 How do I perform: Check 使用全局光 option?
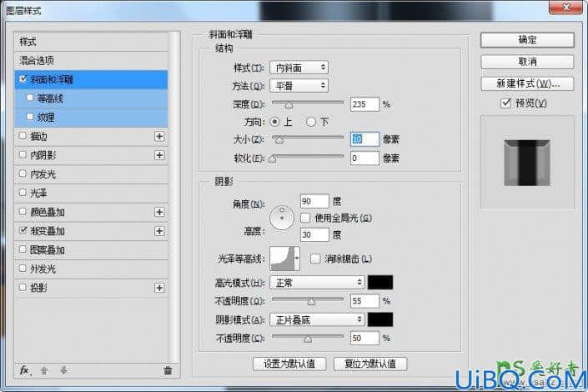[305, 218]
